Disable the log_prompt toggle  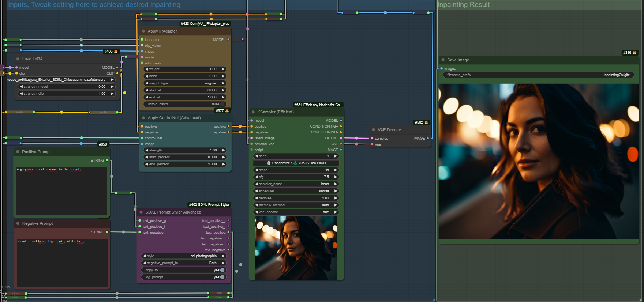tap(222, 277)
